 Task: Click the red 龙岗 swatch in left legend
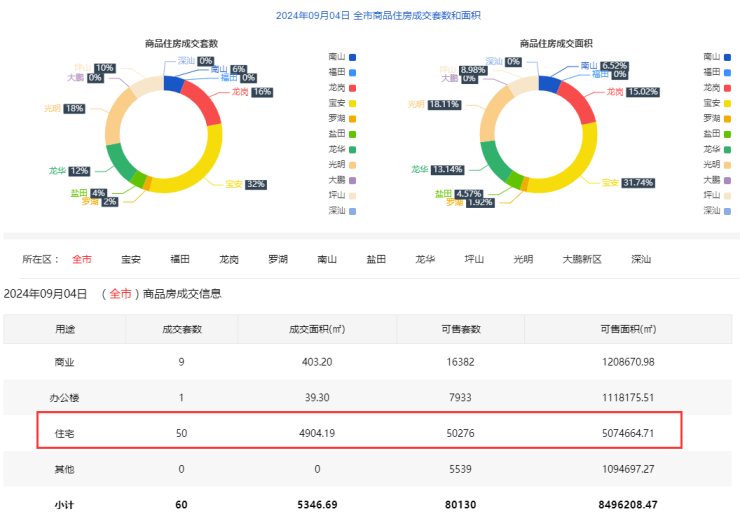tap(351, 88)
